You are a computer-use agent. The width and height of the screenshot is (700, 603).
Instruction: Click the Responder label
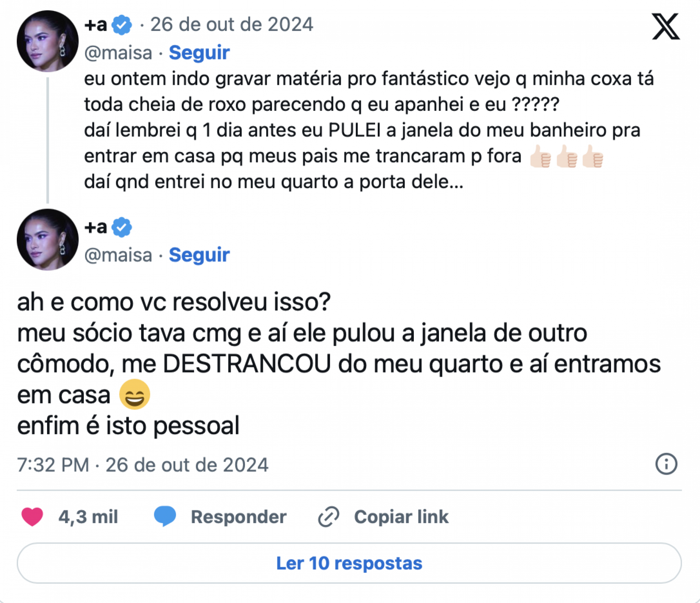click(x=238, y=517)
